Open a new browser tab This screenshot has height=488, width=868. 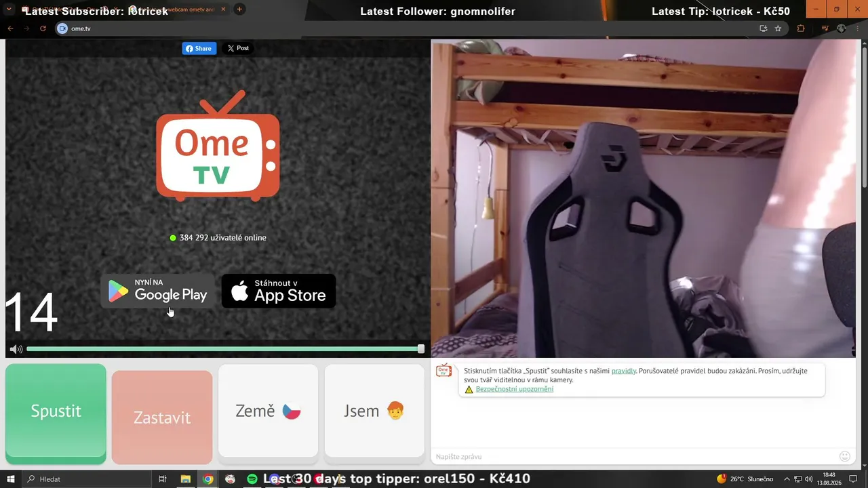pyautogui.click(x=239, y=9)
